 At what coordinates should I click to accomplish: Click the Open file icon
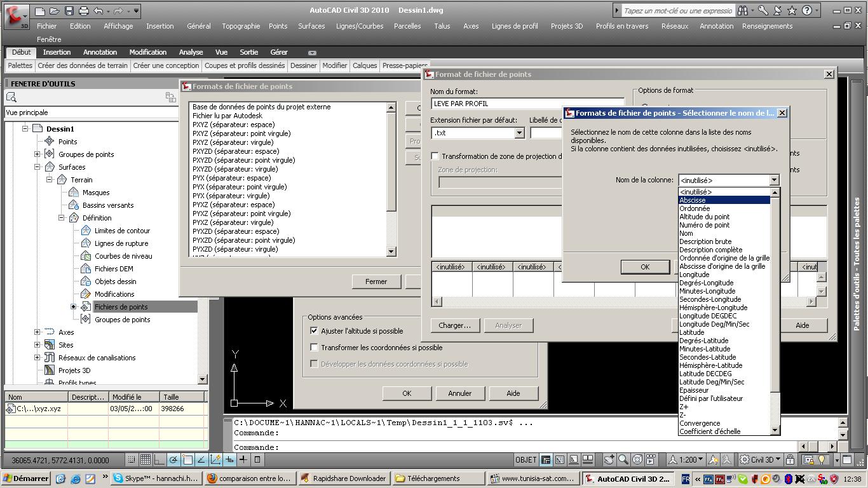55,11
